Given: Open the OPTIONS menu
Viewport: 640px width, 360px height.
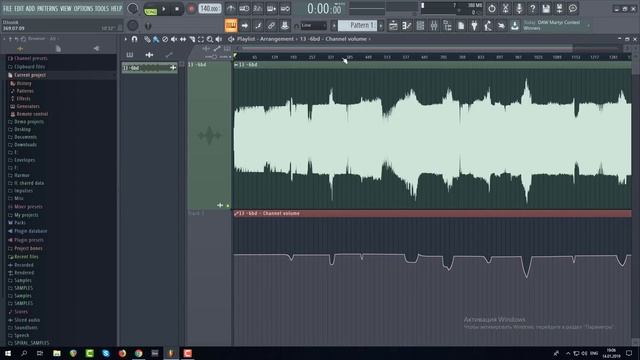Looking at the screenshot, I should pyautogui.click(x=83, y=8).
